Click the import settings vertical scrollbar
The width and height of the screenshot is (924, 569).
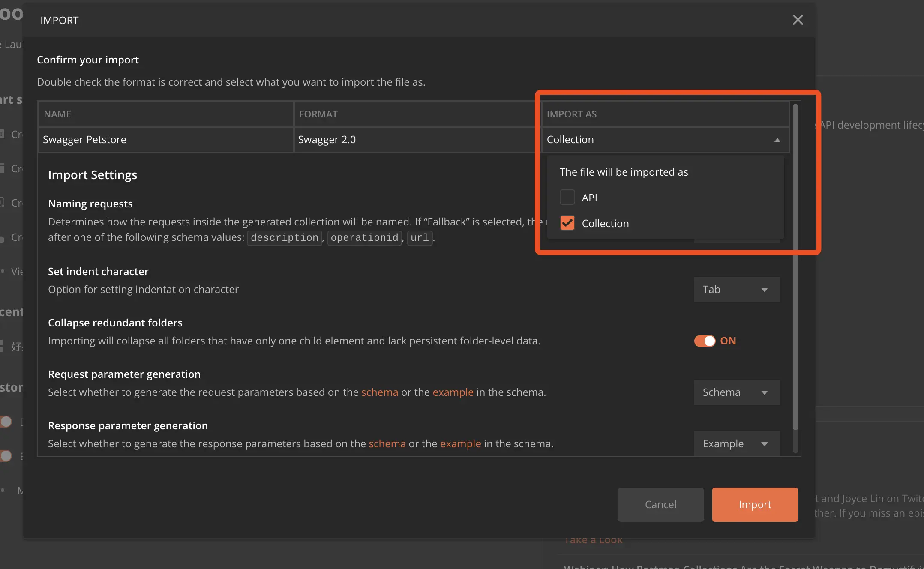pos(795,266)
